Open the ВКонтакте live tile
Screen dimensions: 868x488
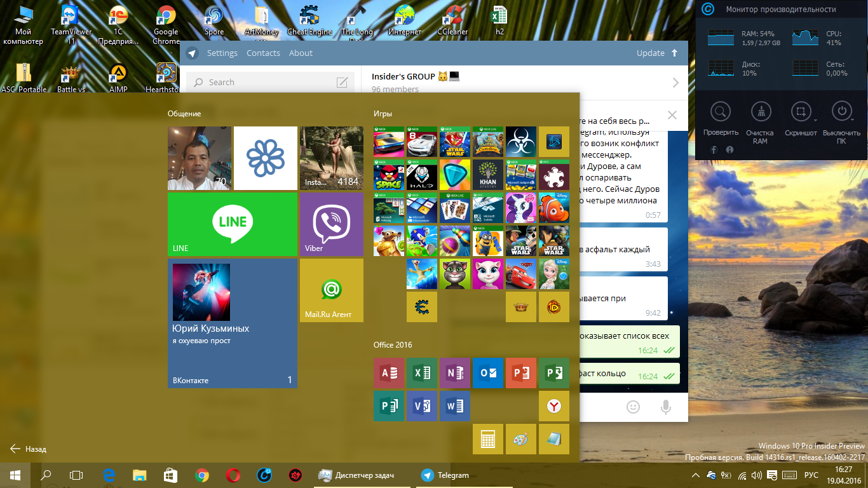coord(233,323)
